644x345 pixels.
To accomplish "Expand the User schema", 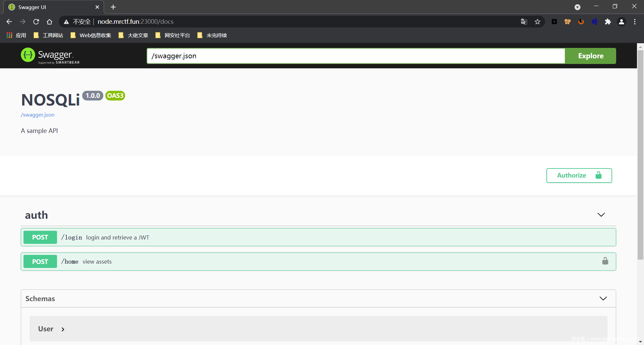I will [63, 329].
